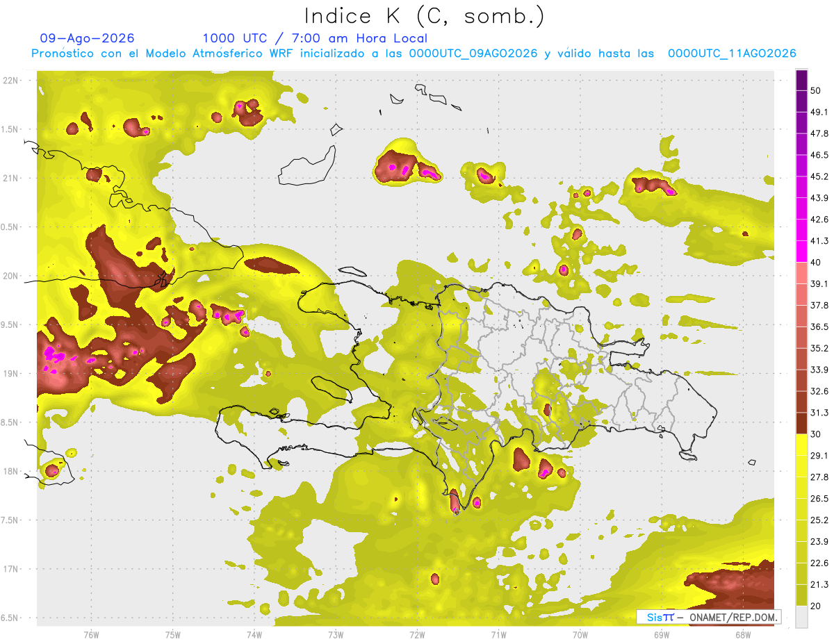This screenshot has width=834, height=644.
Task: Pick the dark purple legend band above 50
Action: [801, 80]
